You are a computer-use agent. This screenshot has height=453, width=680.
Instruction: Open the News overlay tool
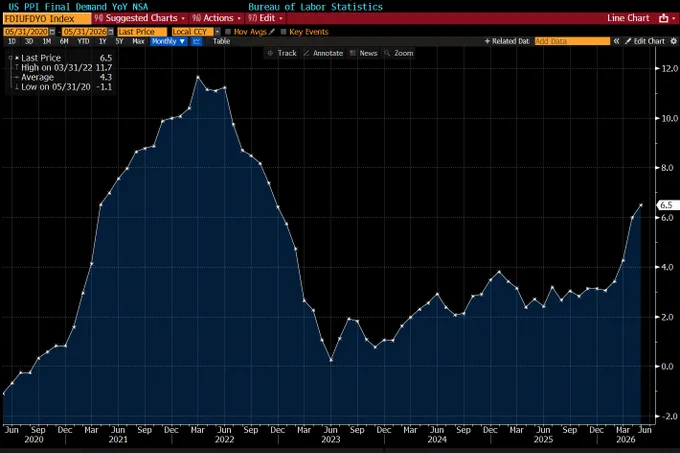click(363, 53)
